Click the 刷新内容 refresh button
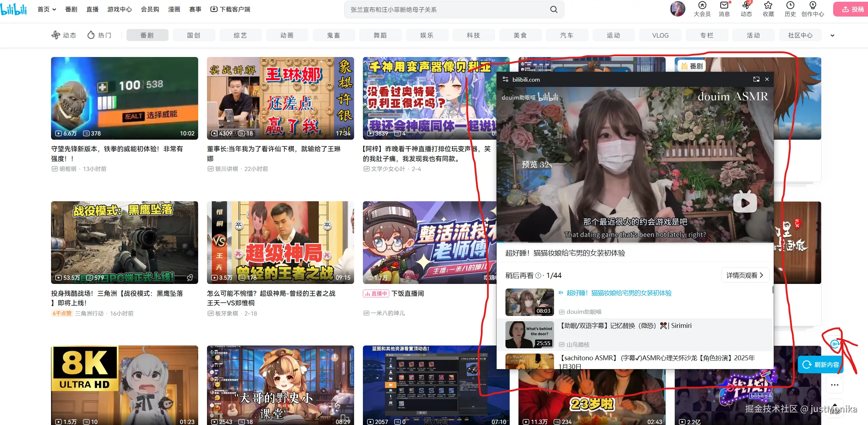Viewport: 868px width, 425px height. tap(820, 364)
